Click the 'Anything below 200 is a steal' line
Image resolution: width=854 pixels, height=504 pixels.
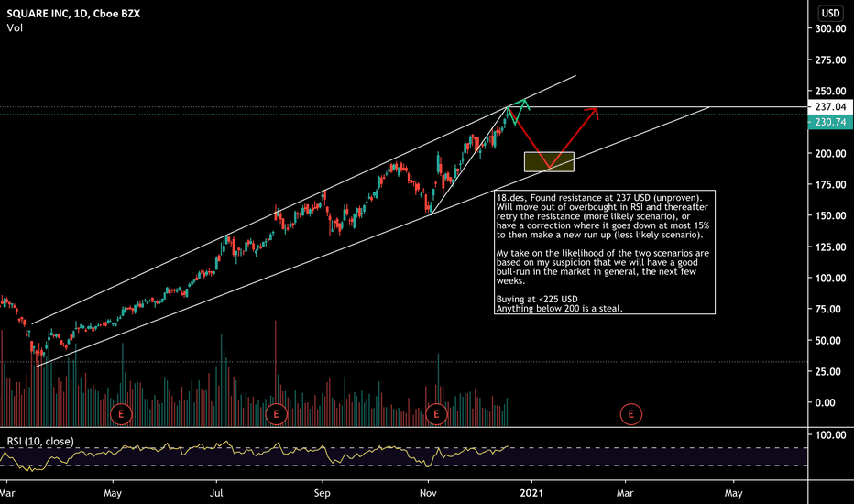tap(559, 309)
